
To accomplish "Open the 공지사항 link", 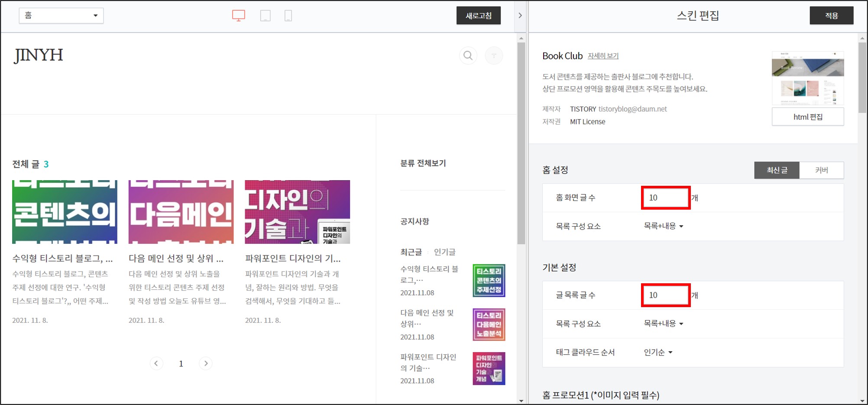I will tap(415, 221).
